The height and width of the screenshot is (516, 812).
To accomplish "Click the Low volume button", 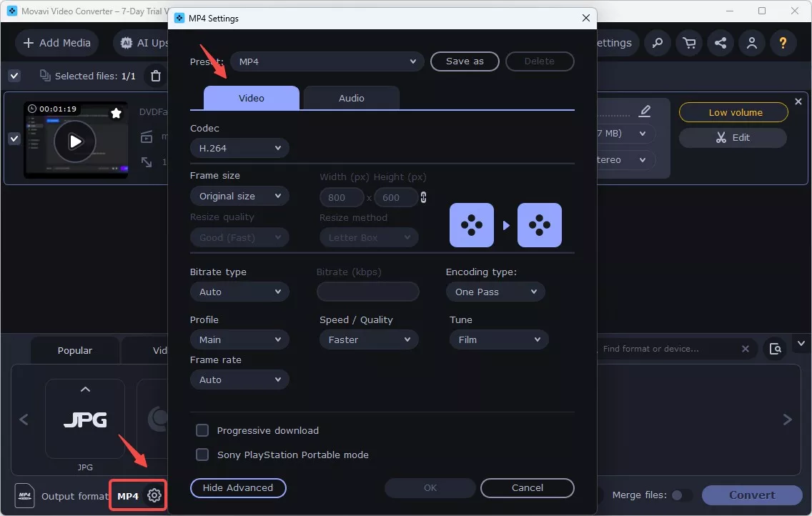I will (733, 112).
